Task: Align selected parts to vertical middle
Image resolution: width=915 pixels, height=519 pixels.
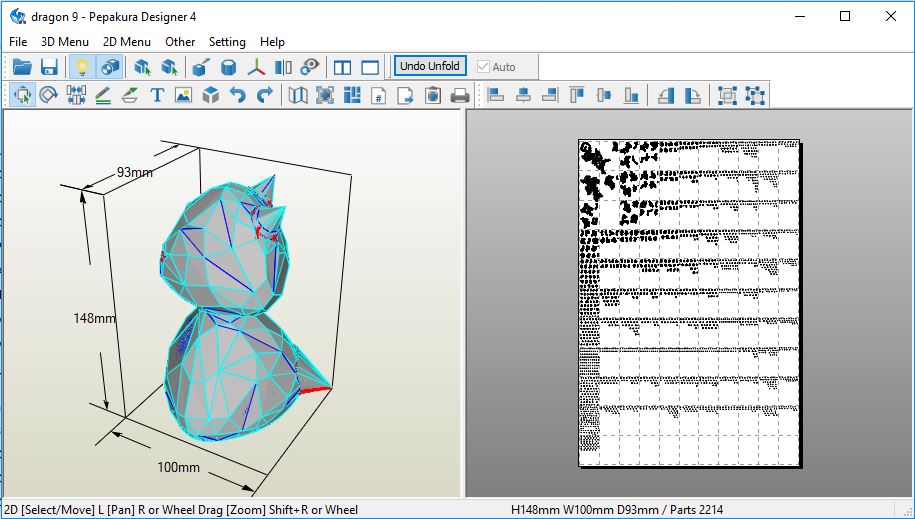Action: coord(604,95)
